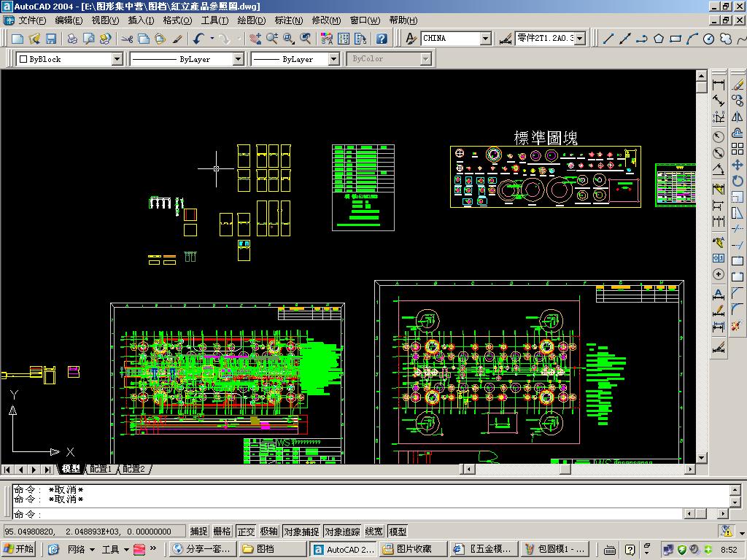Select the Polygon draw tool
The image size is (747, 560).
point(659,39)
